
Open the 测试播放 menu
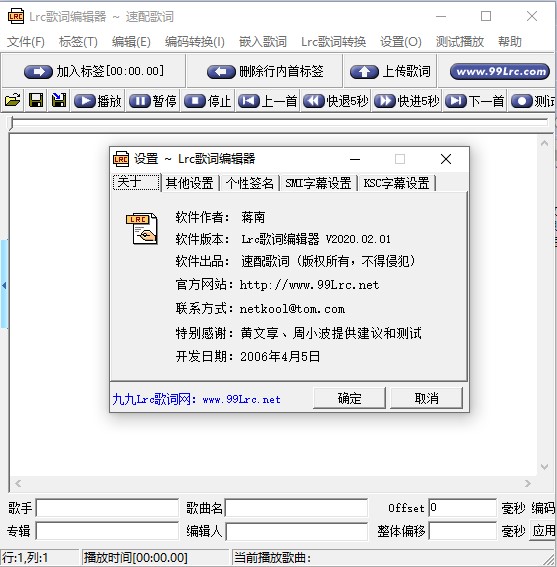tap(460, 42)
